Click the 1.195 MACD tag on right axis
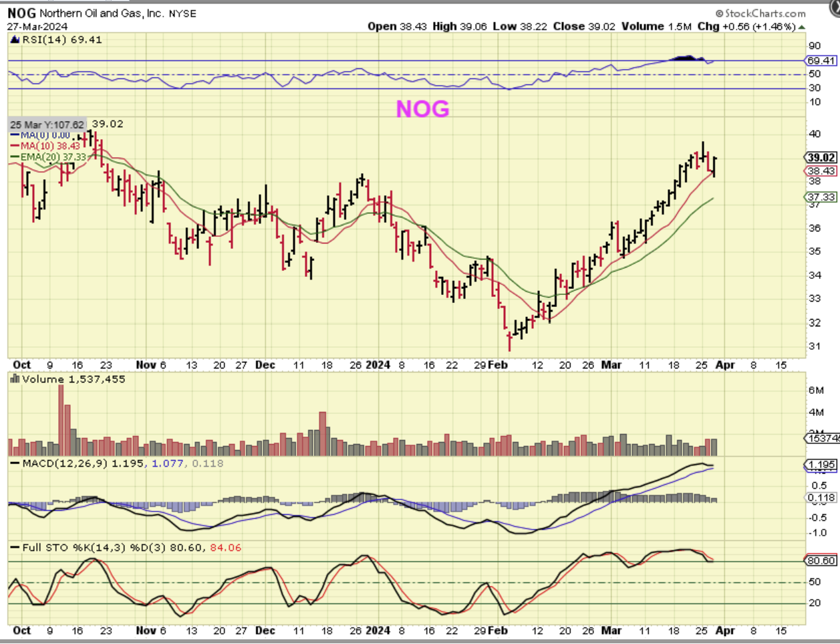This screenshot has height=644, width=840. (821, 465)
